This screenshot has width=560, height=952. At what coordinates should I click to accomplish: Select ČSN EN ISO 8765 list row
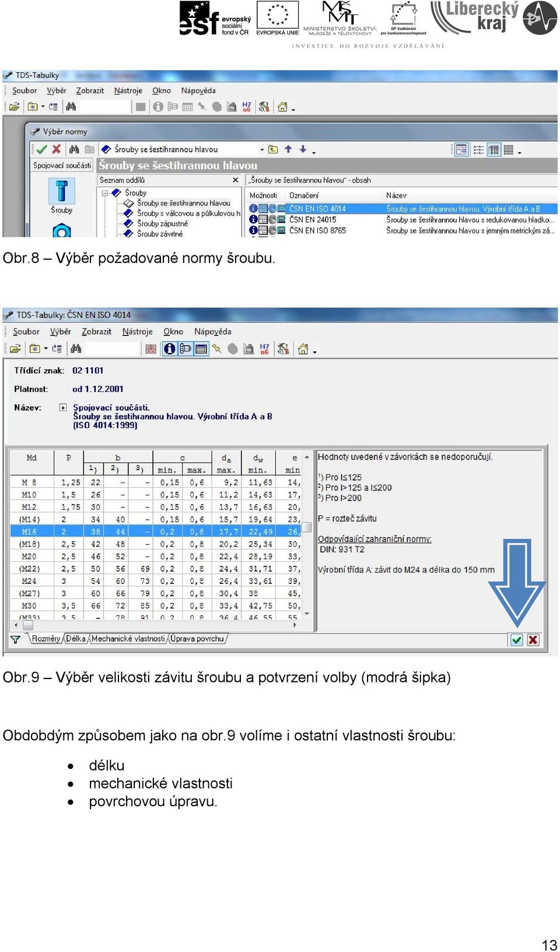[x=402, y=230]
